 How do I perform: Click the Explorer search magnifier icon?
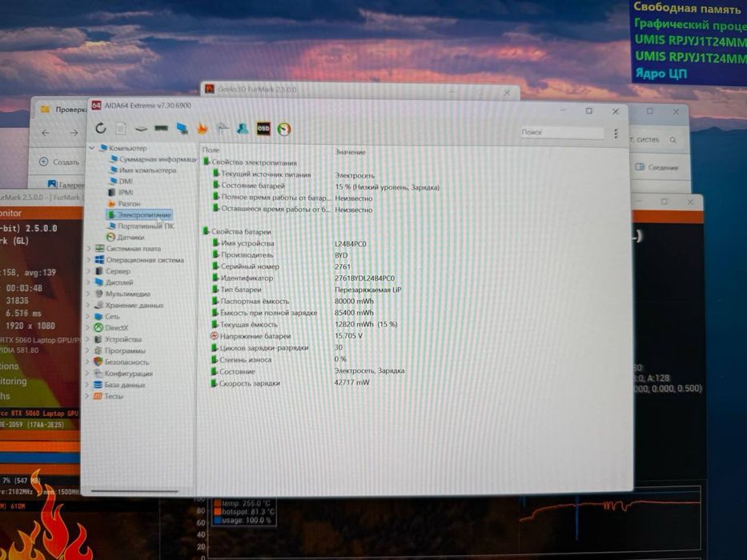pos(673,140)
